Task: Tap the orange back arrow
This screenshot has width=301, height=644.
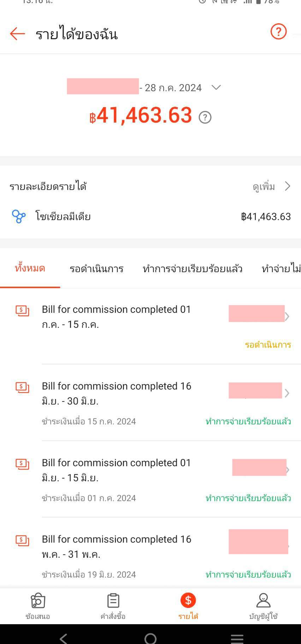Action: click(17, 34)
